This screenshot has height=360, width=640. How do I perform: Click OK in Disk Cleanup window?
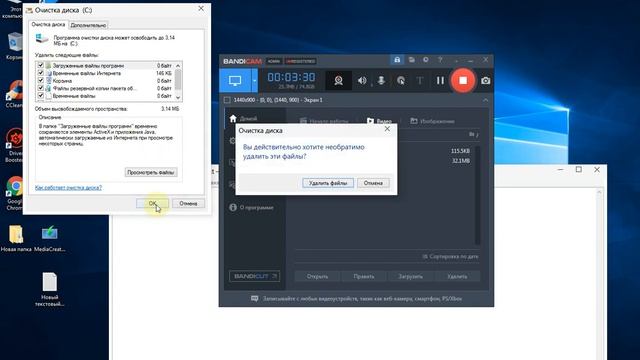[x=152, y=203]
